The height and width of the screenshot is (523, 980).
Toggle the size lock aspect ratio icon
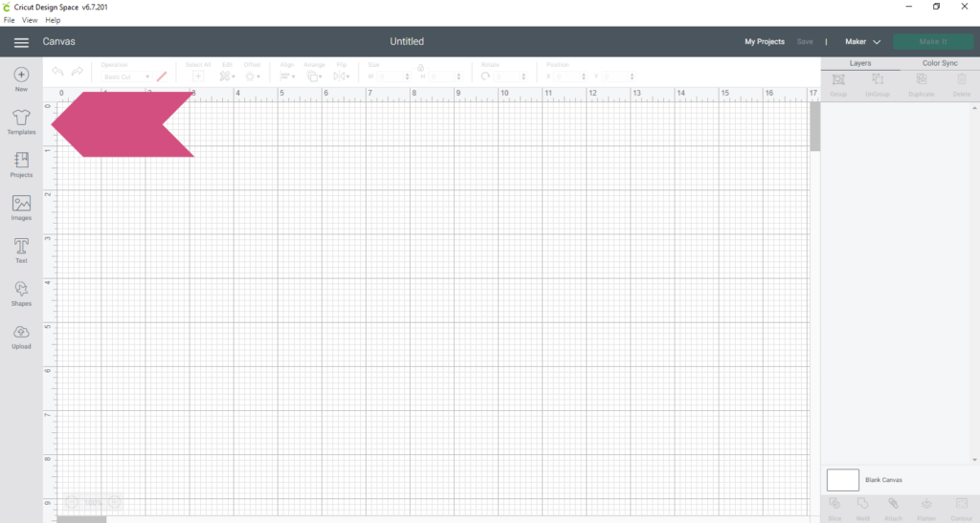(x=421, y=67)
